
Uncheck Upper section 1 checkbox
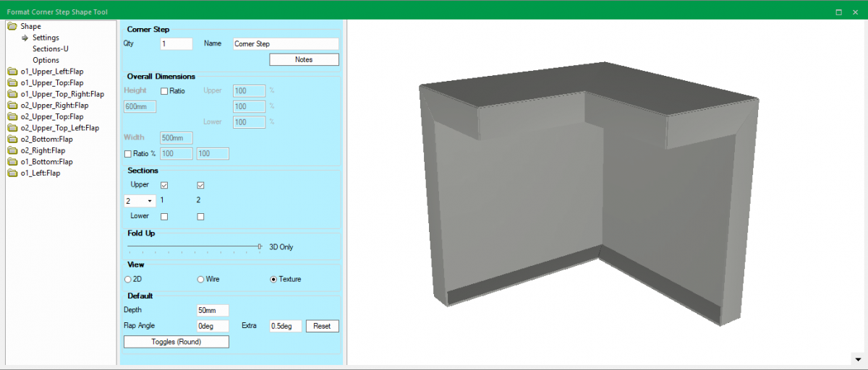[164, 185]
